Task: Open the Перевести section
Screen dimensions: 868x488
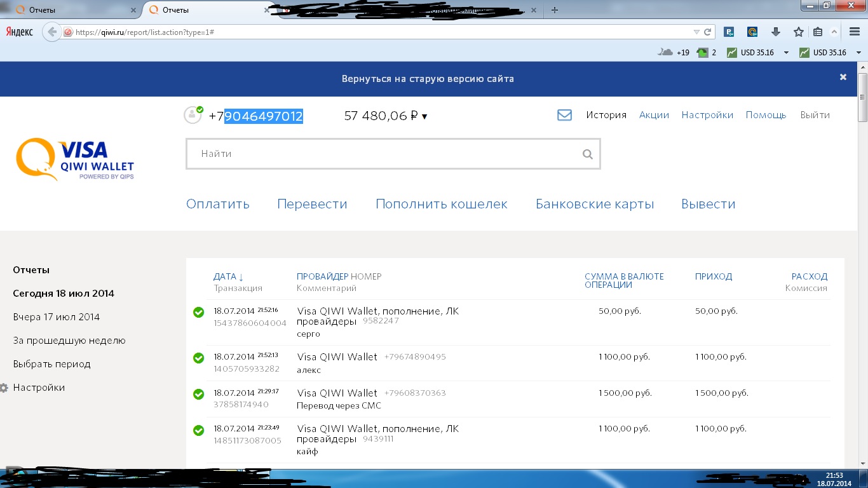Action: [312, 204]
